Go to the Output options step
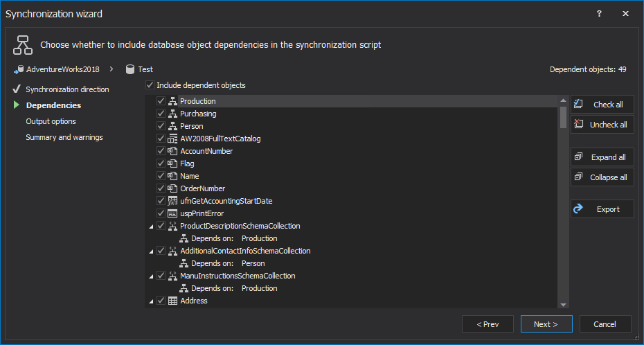 coord(51,121)
